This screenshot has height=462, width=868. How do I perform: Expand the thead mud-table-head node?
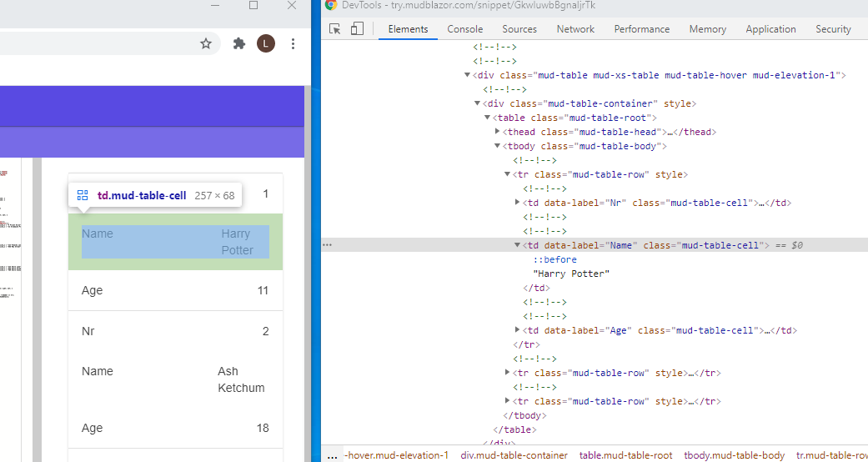497,131
